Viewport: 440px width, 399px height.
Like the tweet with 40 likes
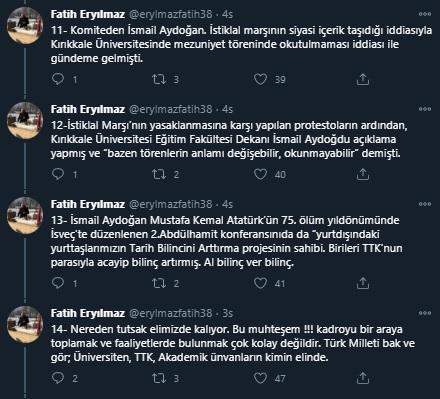(260, 174)
